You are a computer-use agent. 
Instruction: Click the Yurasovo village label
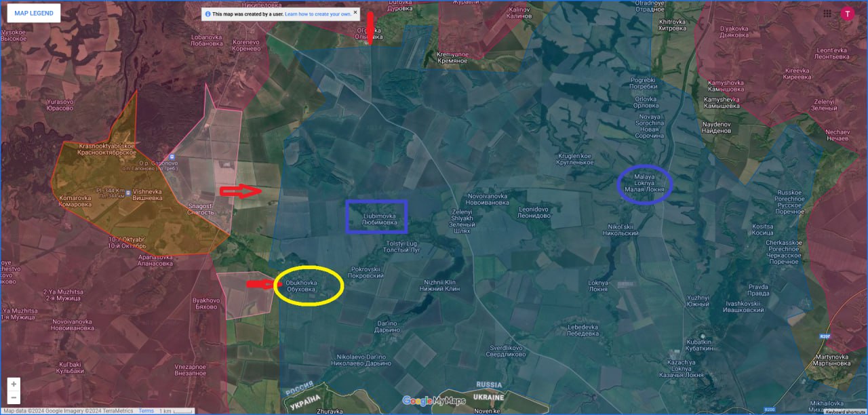point(60,105)
